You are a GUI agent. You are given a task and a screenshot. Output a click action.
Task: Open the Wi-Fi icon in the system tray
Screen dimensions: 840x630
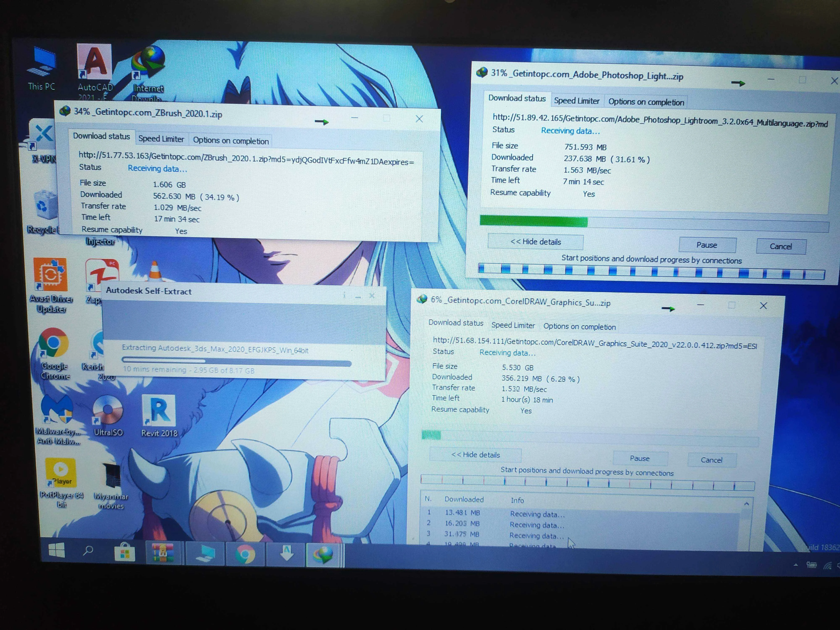(827, 566)
